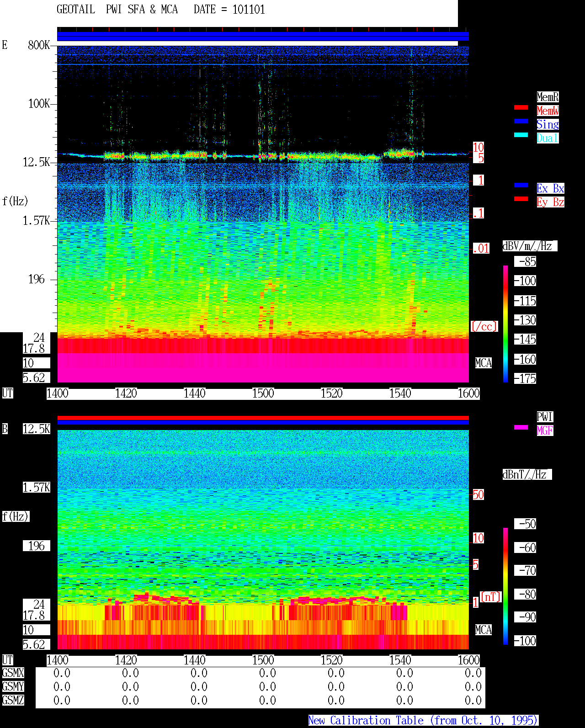
Task: Click the red status bar above the B spectrogram
Action: pyautogui.click(x=263, y=418)
